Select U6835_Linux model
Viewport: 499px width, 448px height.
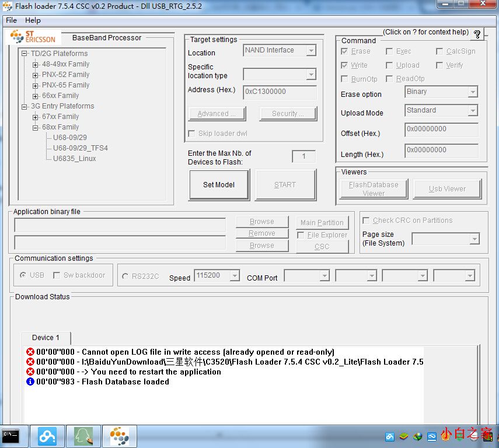coord(74,159)
